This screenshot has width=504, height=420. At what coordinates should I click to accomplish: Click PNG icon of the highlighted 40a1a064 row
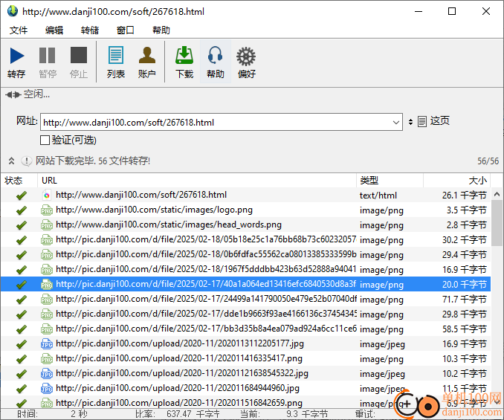(x=47, y=285)
